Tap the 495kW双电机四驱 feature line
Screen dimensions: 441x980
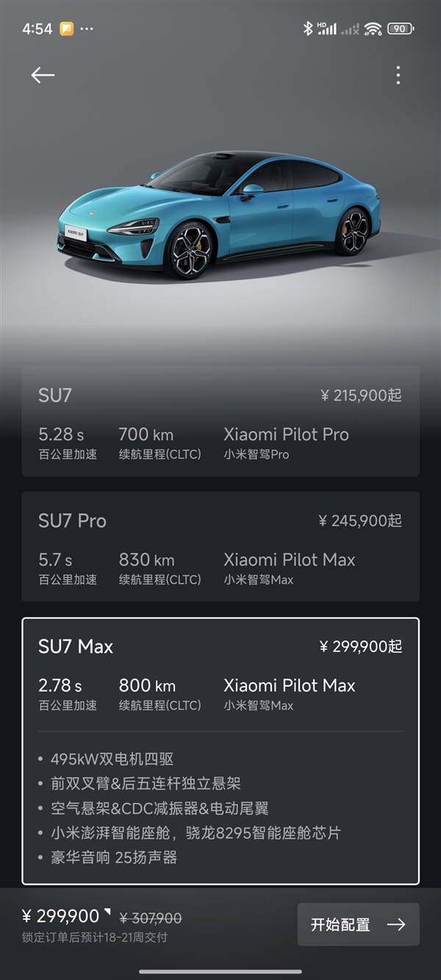coord(112,759)
